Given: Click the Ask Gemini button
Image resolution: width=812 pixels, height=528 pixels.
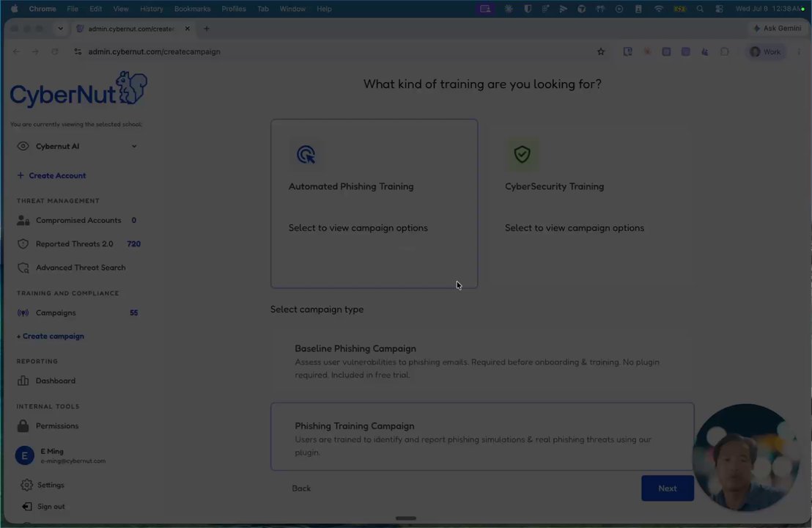Looking at the screenshot, I should click(777, 29).
